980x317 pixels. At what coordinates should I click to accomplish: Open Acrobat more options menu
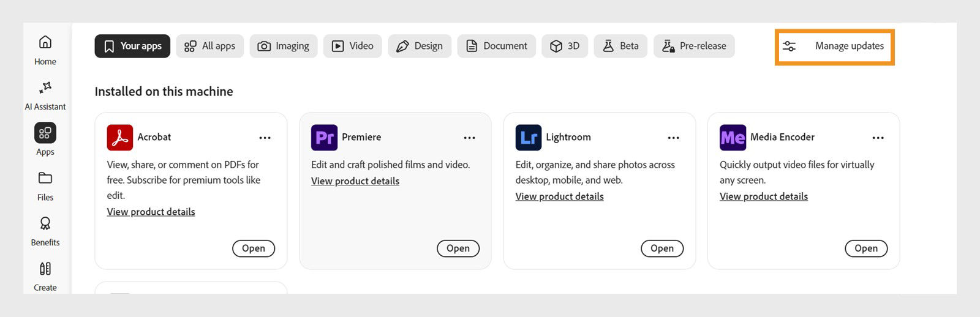(265, 138)
